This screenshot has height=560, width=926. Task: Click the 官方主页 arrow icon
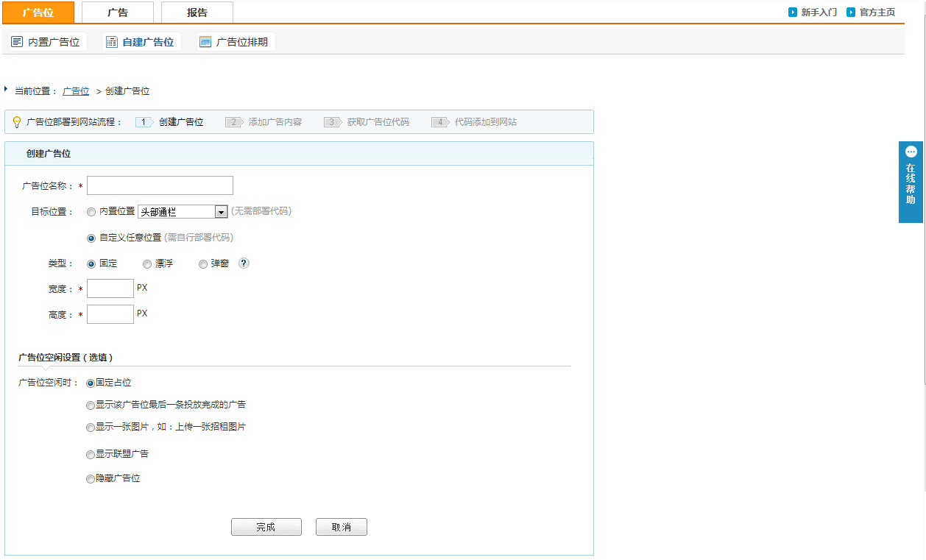pyautogui.click(x=851, y=12)
